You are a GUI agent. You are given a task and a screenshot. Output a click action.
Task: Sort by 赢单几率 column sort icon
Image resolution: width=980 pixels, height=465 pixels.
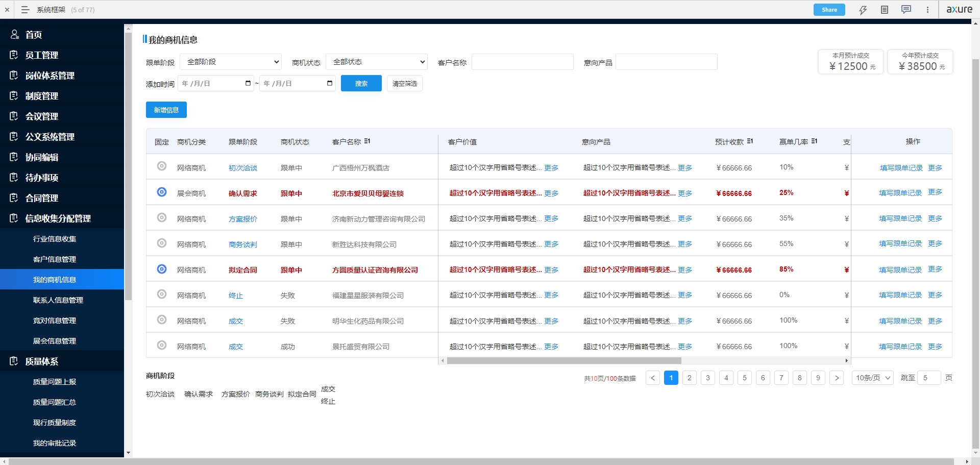click(x=814, y=141)
